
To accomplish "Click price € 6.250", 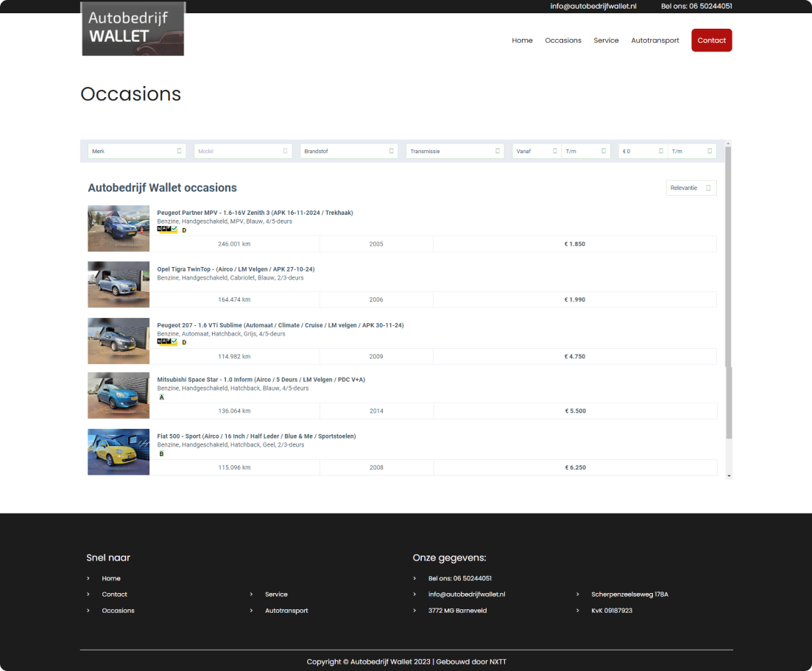I will point(576,467).
